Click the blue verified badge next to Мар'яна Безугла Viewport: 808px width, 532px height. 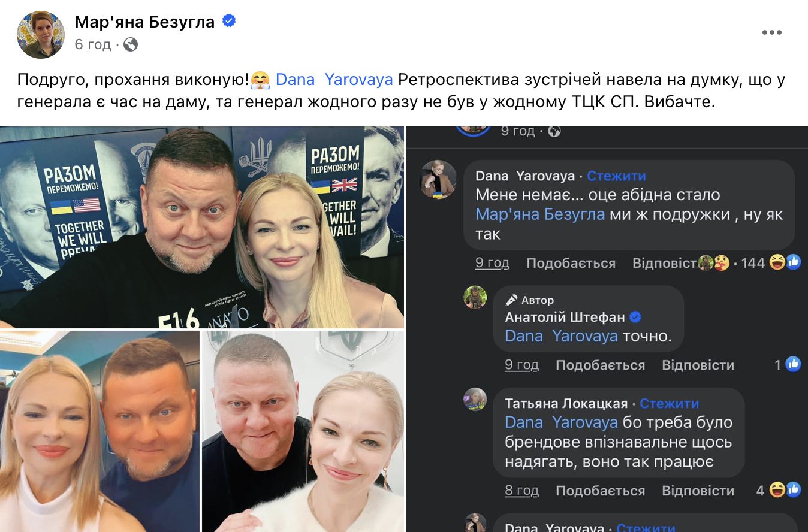pyautogui.click(x=228, y=22)
